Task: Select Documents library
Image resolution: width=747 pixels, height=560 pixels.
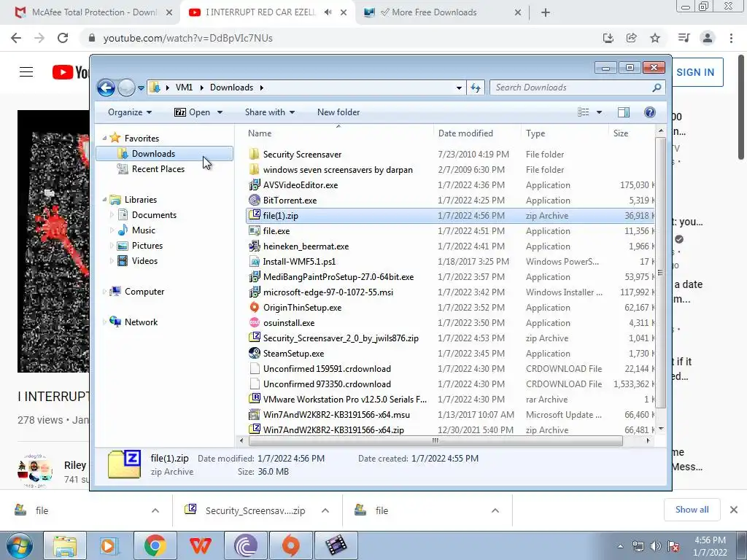Action: (x=154, y=215)
